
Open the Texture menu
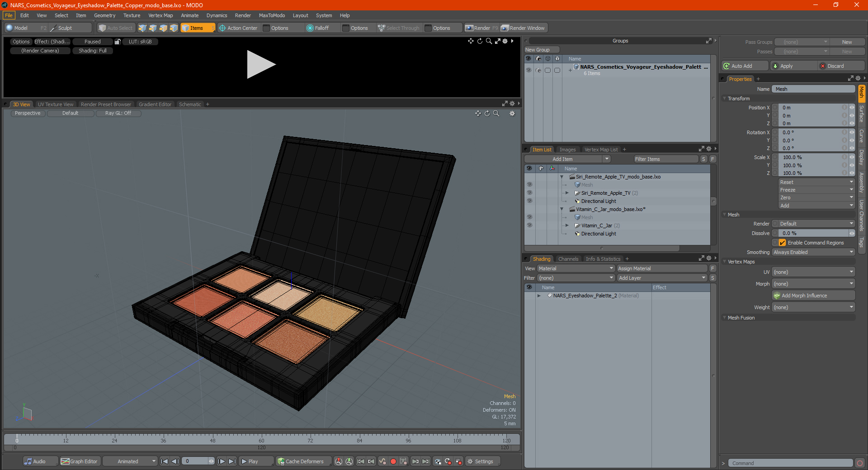pyautogui.click(x=132, y=15)
